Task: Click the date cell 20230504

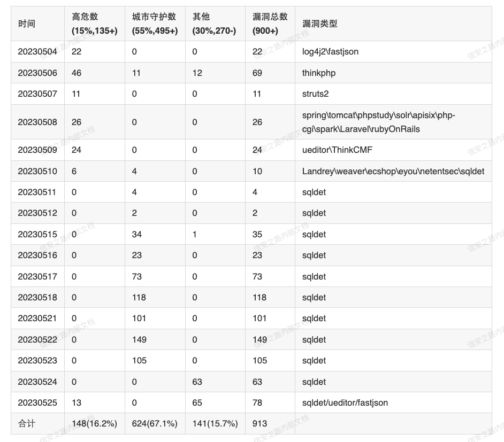Action: [x=37, y=52]
